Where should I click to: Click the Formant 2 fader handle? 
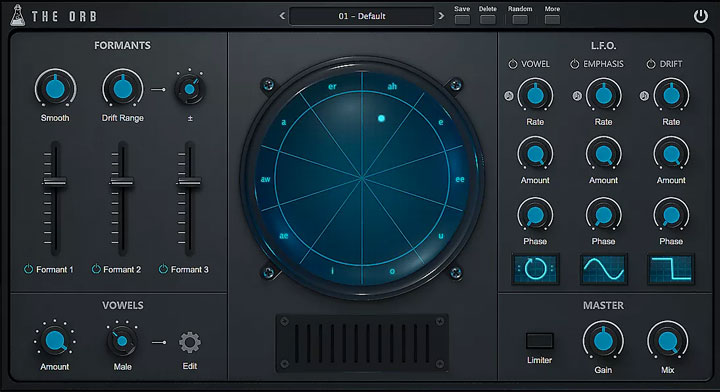coord(122,182)
